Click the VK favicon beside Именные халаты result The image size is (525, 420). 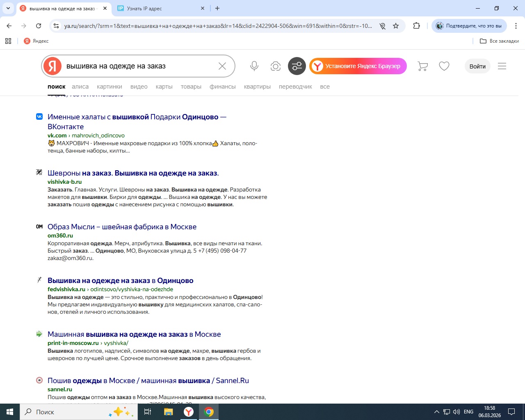pos(39,116)
